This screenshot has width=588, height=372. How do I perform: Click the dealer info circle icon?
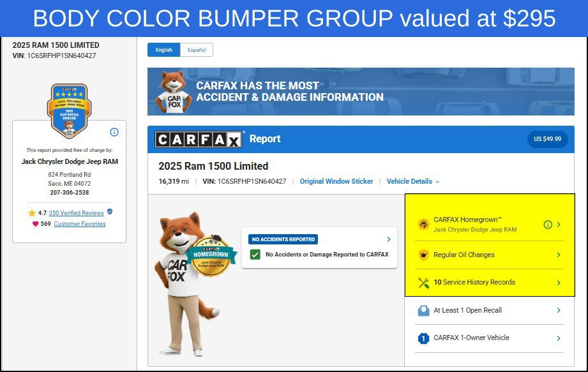pyautogui.click(x=114, y=132)
